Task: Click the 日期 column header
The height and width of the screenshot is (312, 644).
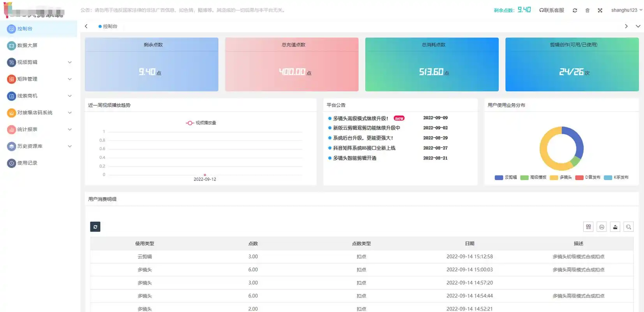Action: click(x=469, y=244)
